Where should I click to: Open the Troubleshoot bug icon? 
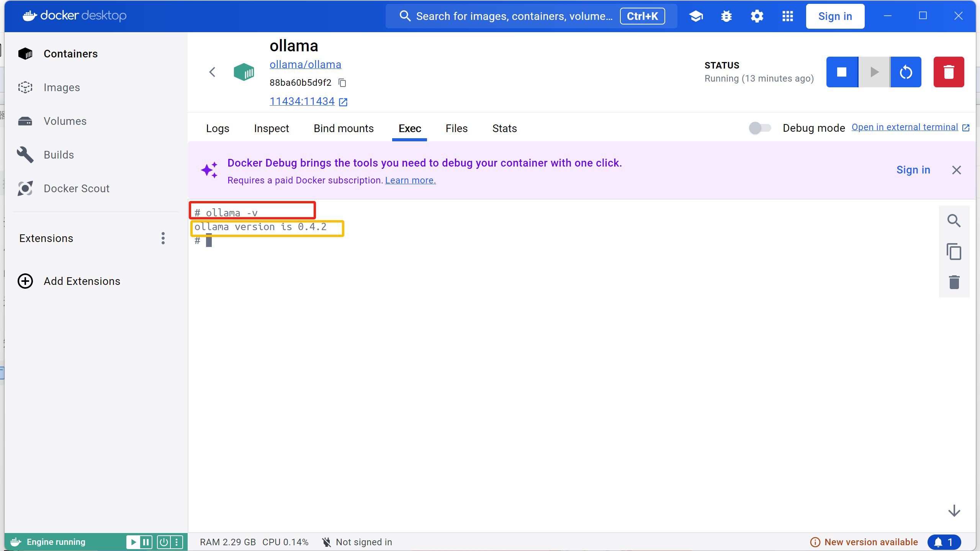tap(726, 16)
